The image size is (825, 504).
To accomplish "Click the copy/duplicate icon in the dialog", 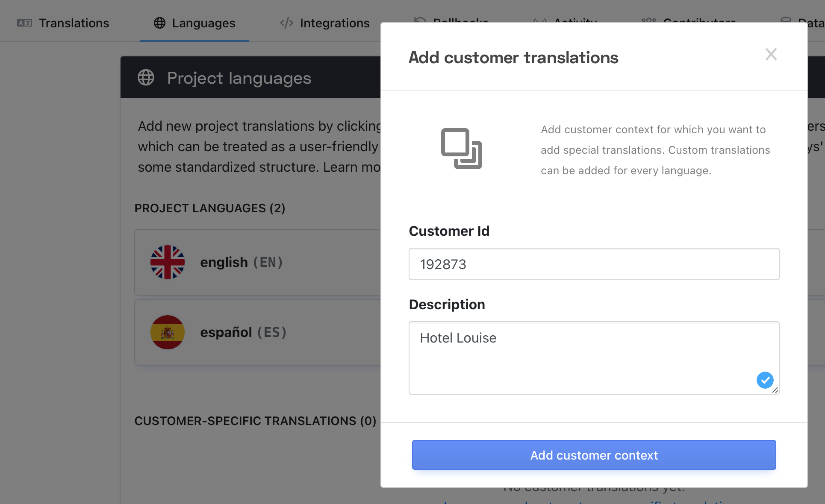I will tap(462, 149).
